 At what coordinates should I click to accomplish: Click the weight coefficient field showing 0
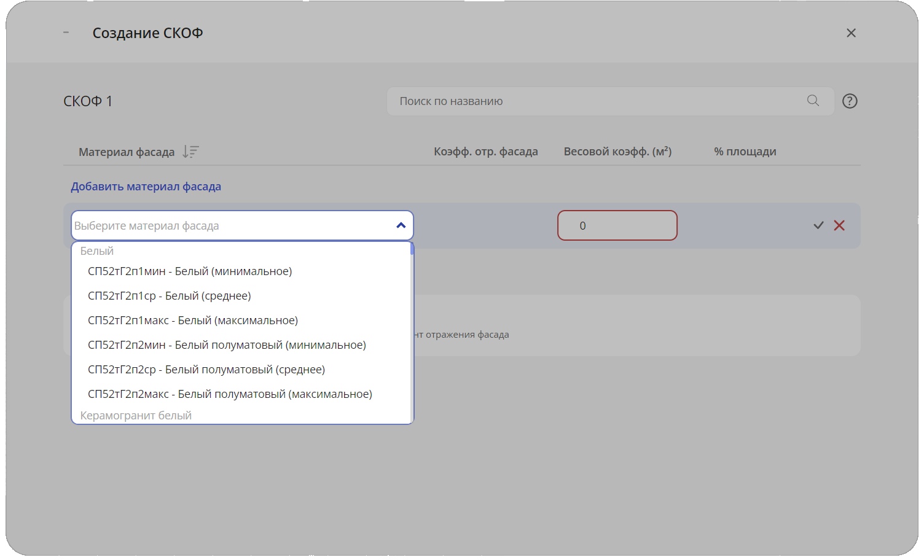[x=617, y=225]
